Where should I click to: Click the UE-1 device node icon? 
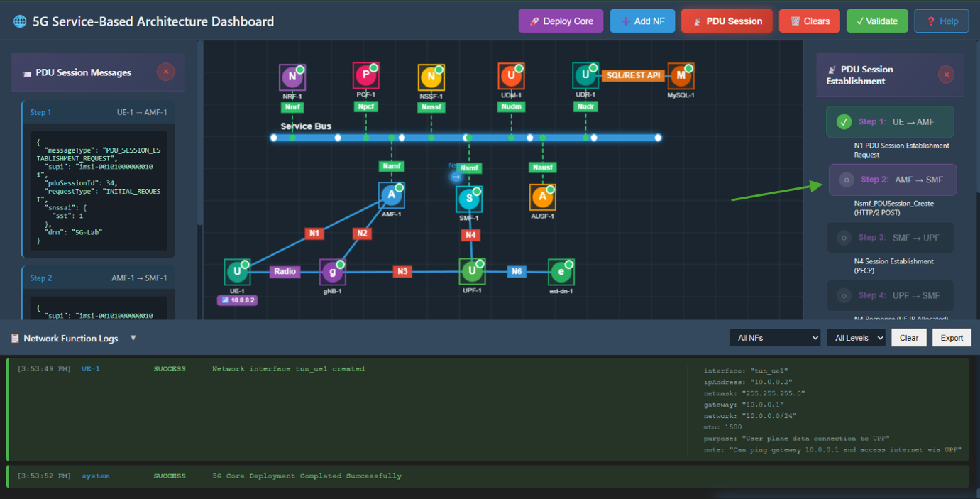click(237, 272)
